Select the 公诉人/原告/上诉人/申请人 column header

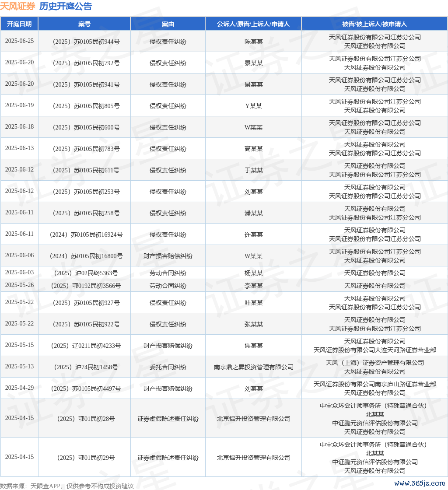coord(253,24)
